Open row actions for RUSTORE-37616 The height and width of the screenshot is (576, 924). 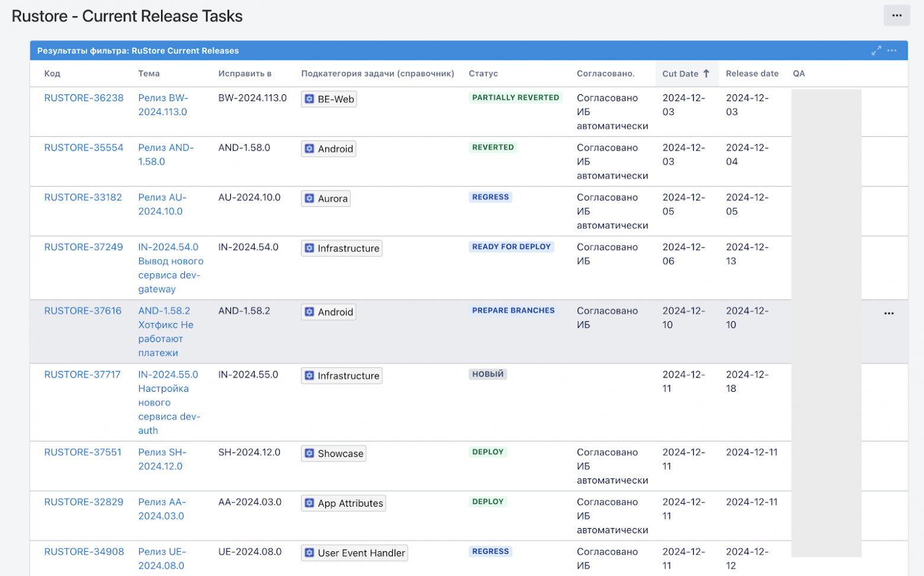(x=889, y=313)
